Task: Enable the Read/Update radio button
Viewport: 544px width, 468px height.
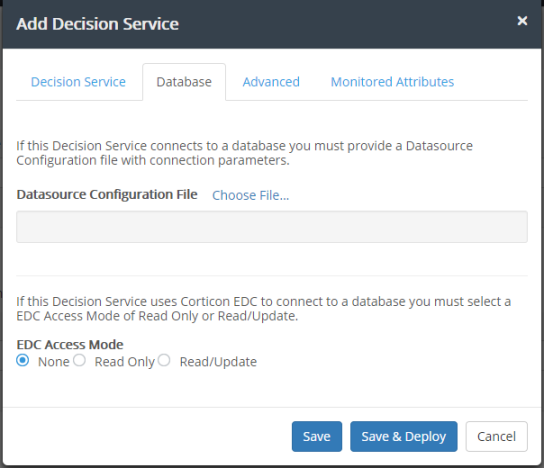Action: pos(164,360)
